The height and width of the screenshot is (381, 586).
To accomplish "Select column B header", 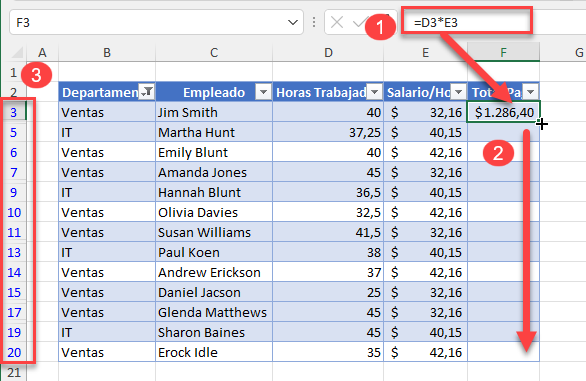I will tap(107, 52).
